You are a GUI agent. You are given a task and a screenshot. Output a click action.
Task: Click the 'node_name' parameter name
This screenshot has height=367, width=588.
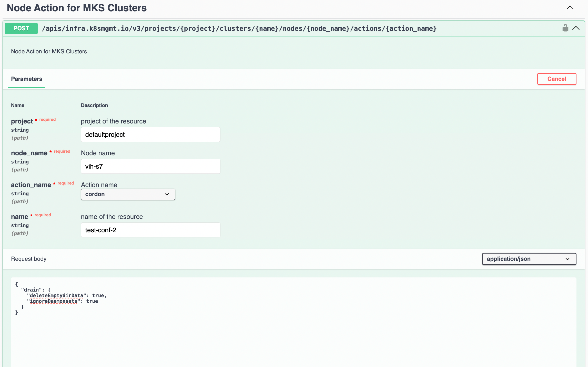point(29,153)
